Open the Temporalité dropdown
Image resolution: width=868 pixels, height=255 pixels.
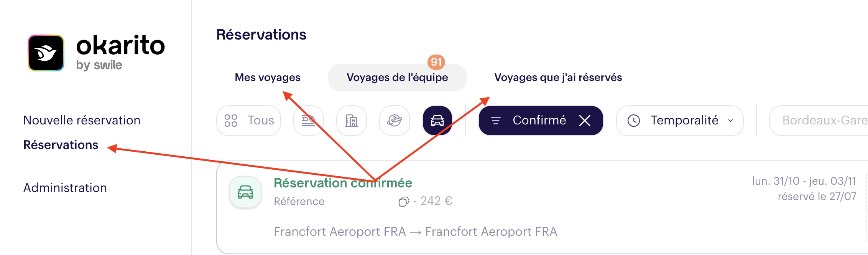point(680,121)
